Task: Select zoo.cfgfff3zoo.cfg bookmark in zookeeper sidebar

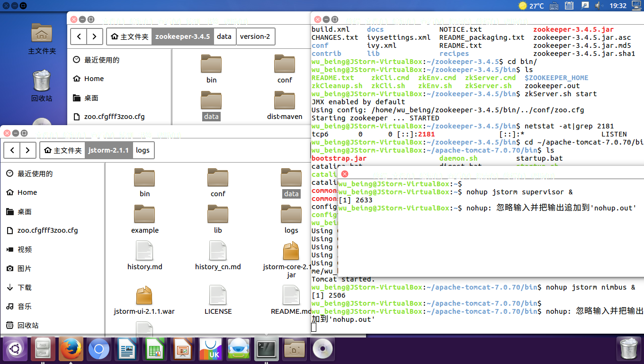Action: [119, 117]
